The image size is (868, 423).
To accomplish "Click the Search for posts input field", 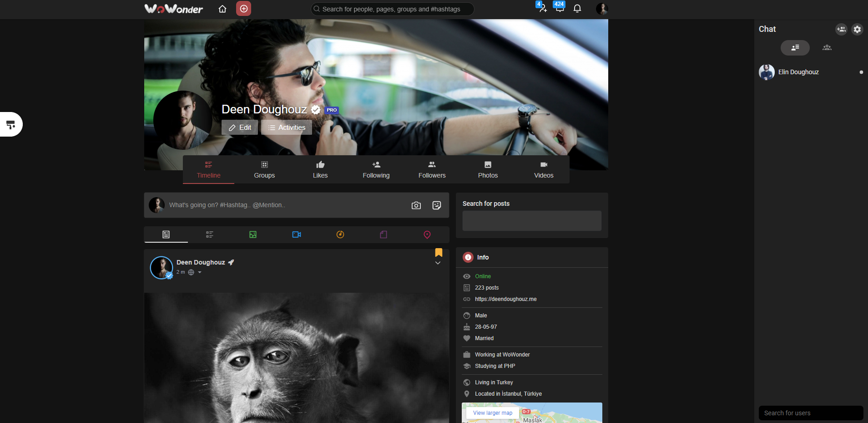I will tap(531, 221).
